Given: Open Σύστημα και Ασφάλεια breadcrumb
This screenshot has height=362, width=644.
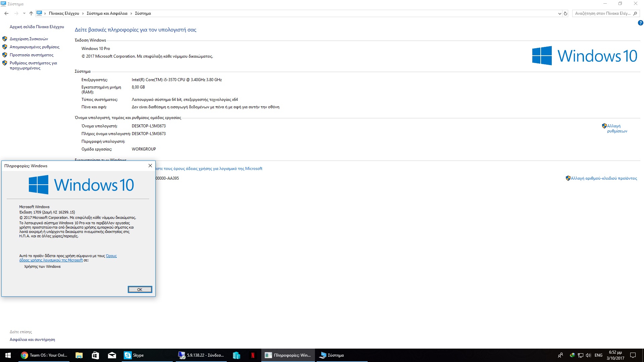Looking at the screenshot, I should 107,13.
